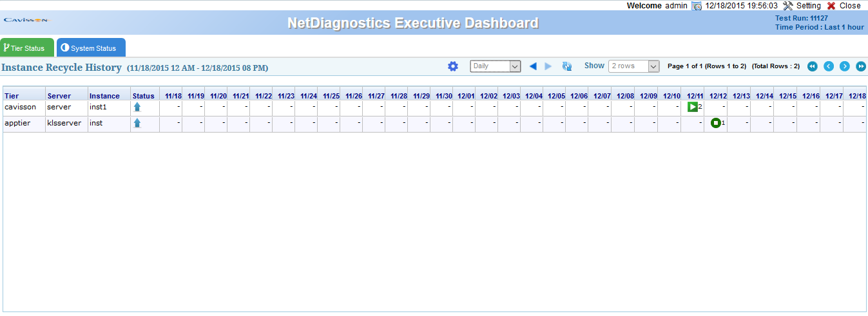This screenshot has height=316, width=868.
Task: Go to next period with right arrow
Action: tap(548, 66)
